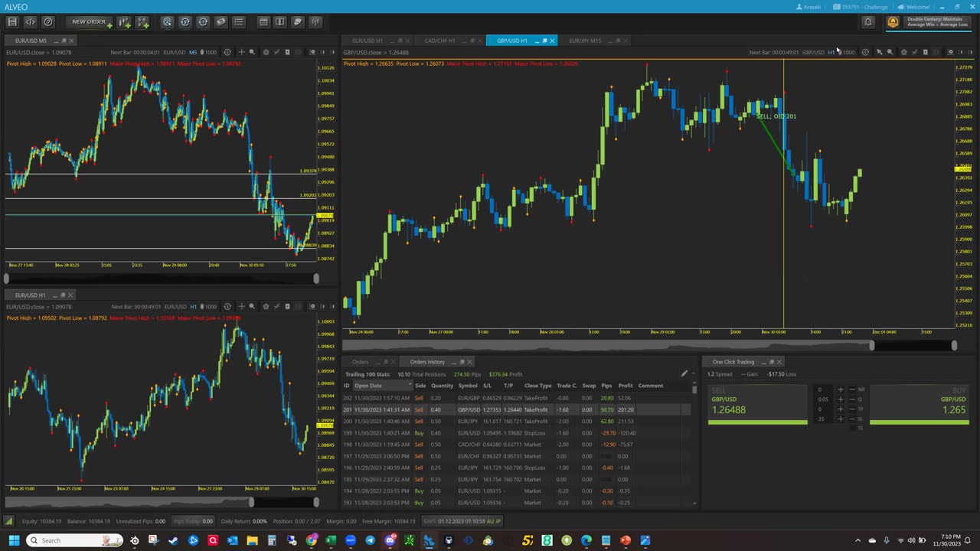This screenshot has height=551, width=980.
Task: Switch to the EUR/USD H1 chart tab
Action: coord(367,41)
